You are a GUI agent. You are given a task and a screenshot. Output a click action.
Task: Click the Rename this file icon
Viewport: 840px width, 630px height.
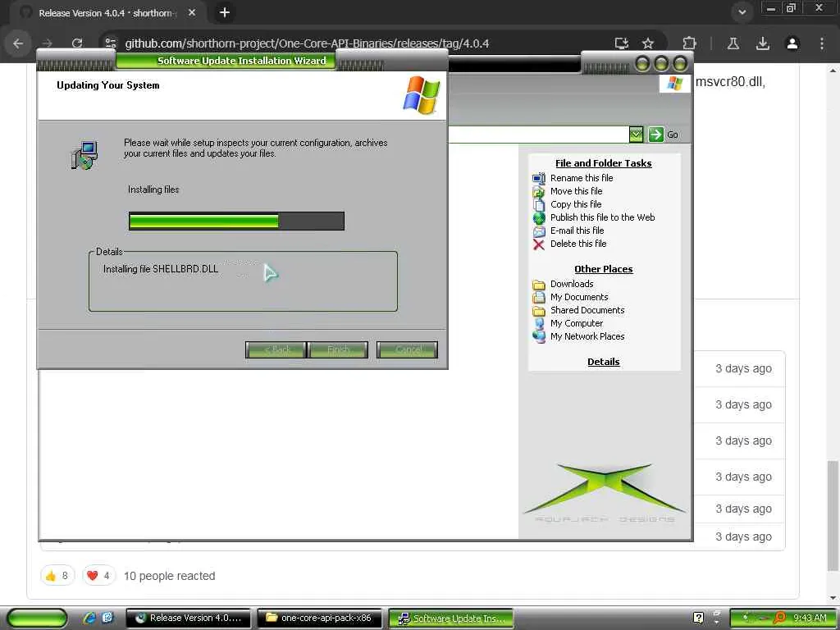[x=538, y=178]
